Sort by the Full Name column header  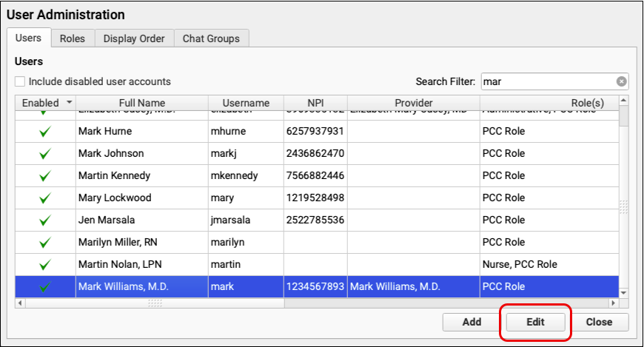coord(141,103)
